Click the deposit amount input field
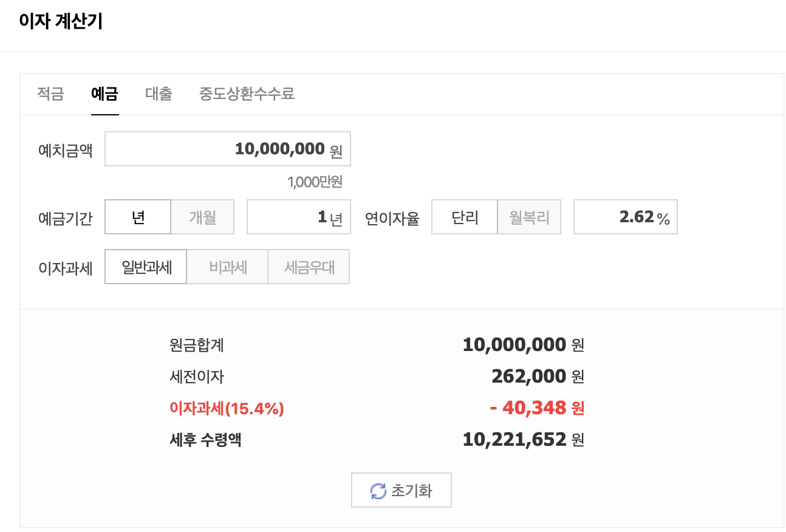Viewport: 786px width, 532px height. pos(228,149)
